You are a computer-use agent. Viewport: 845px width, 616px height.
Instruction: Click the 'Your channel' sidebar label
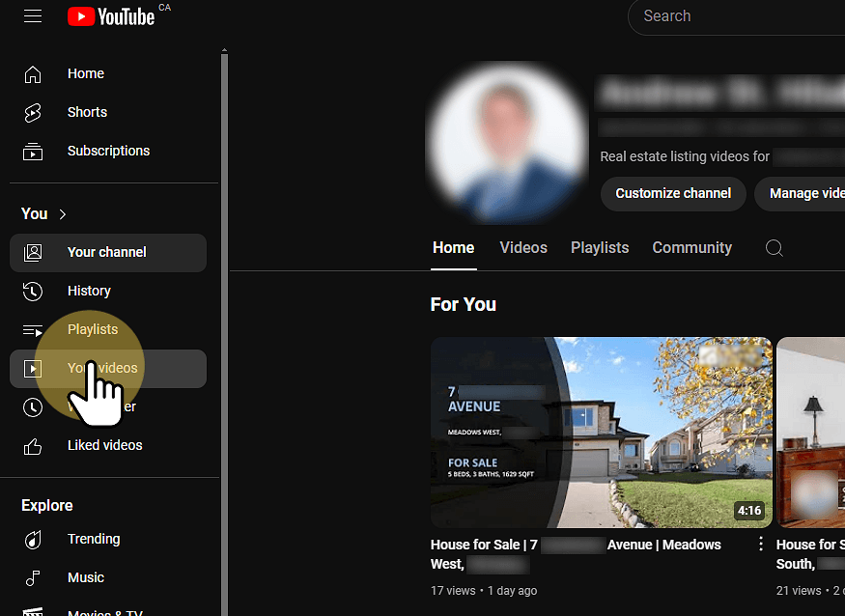(x=106, y=253)
